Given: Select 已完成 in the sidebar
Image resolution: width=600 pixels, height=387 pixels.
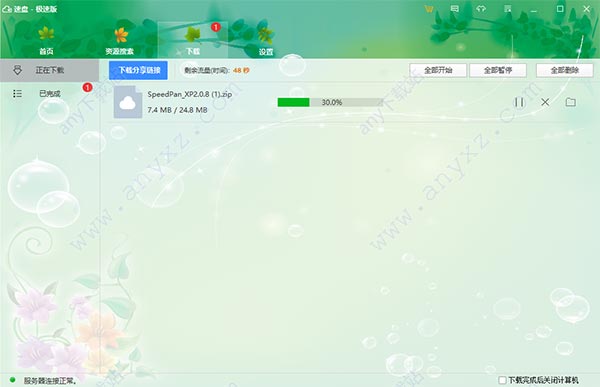Looking at the screenshot, I should [x=49, y=93].
